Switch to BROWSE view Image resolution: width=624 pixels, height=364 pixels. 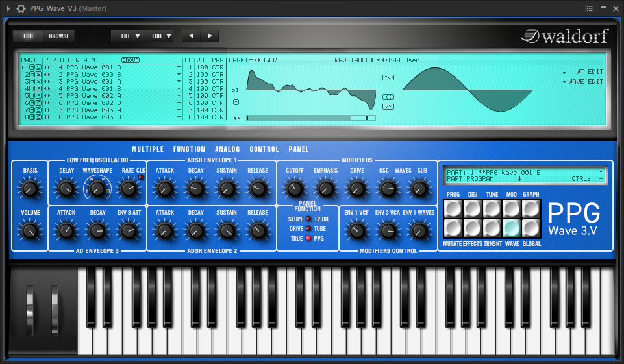pos(59,36)
